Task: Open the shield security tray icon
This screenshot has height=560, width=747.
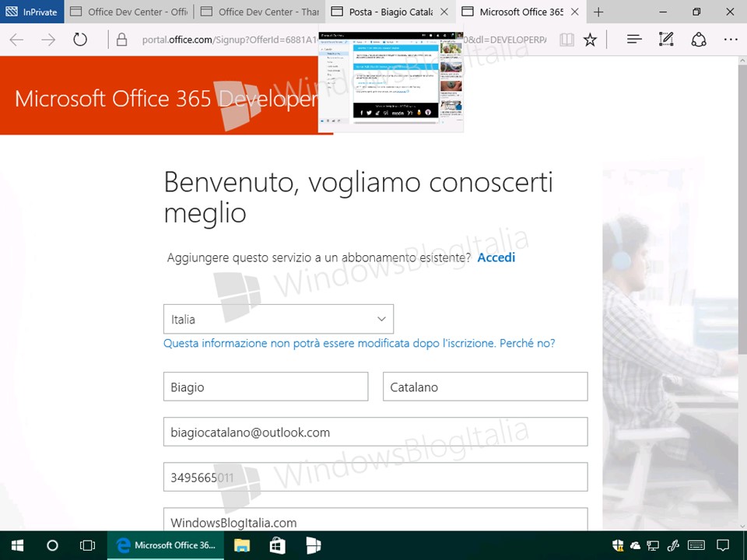Action: pyautogui.click(x=618, y=545)
